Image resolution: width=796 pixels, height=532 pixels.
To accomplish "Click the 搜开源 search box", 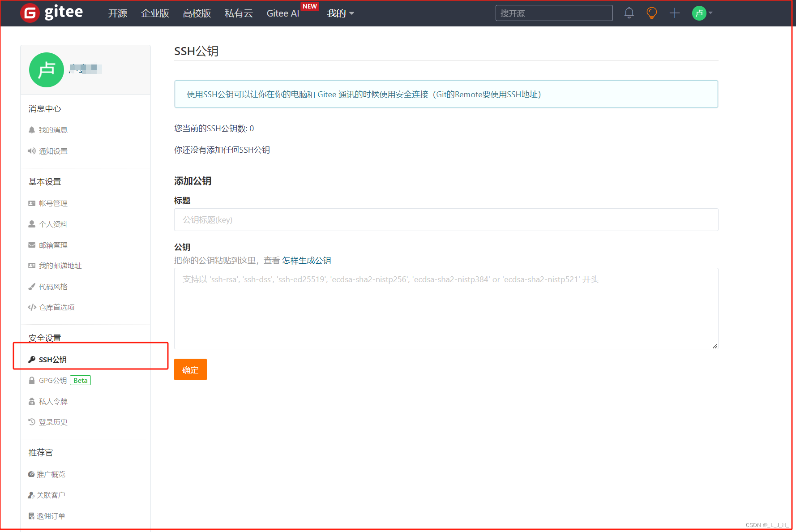I will coord(554,13).
